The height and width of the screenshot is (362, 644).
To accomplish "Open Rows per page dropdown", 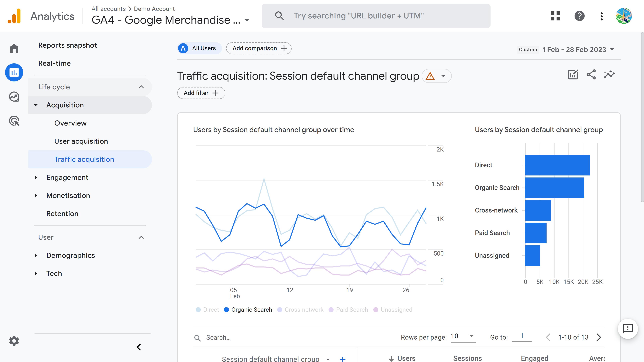I will coord(463,336).
